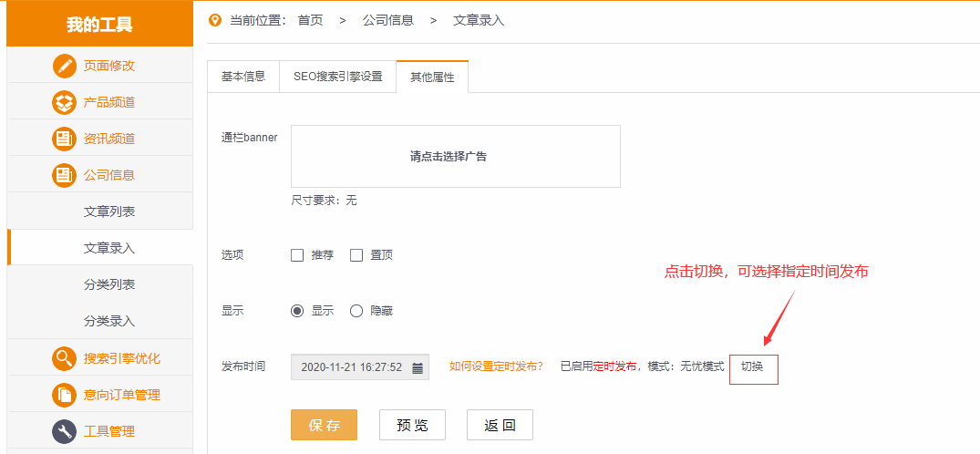980x454 pixels.
Task: Click the box icon beside 产品频道
Action: point(65,102)
